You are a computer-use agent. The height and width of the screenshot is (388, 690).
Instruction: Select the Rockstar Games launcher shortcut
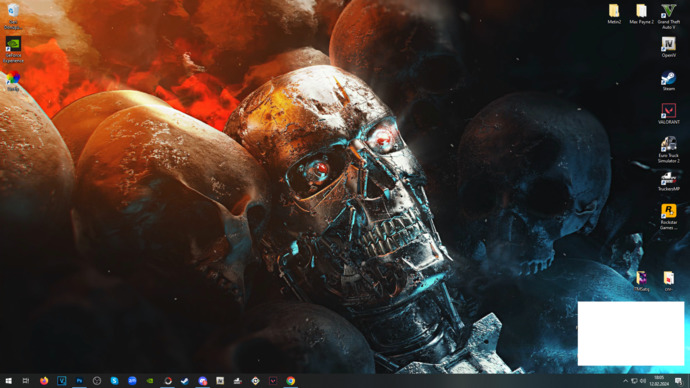(x=668, y=216)
